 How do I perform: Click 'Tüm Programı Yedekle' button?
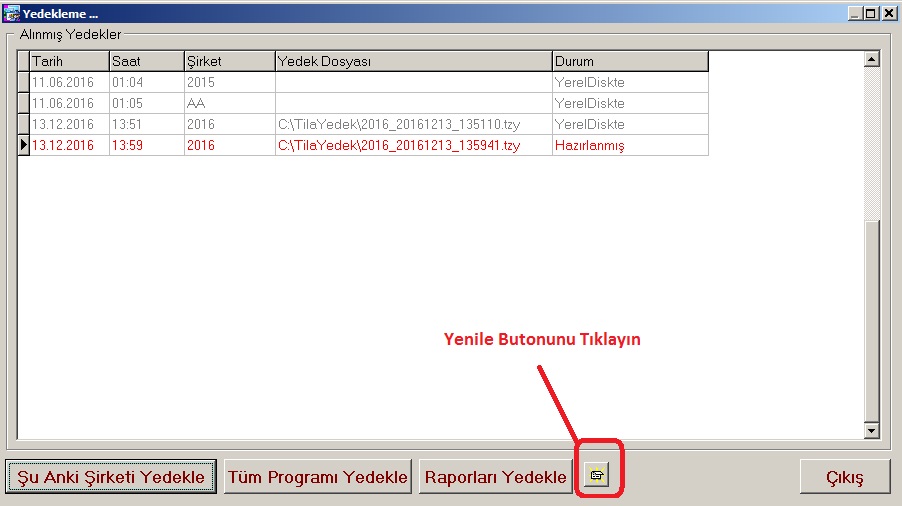(x=318, y=477)
